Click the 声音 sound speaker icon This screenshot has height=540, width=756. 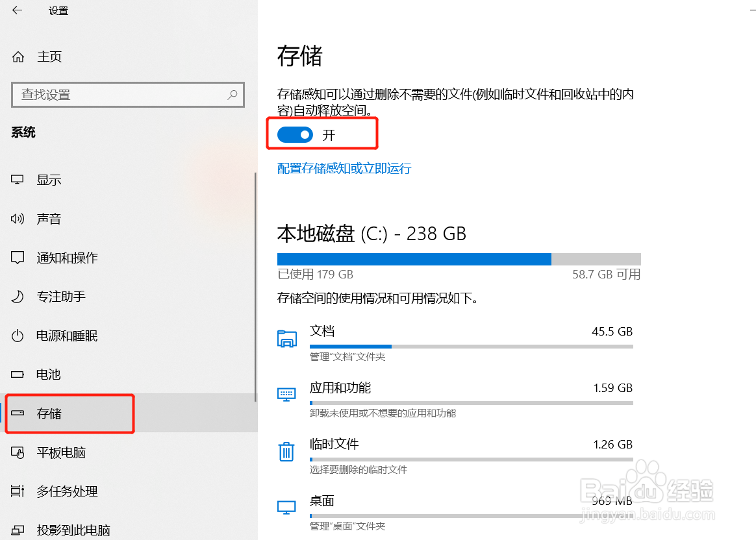(x=16, y=219)
